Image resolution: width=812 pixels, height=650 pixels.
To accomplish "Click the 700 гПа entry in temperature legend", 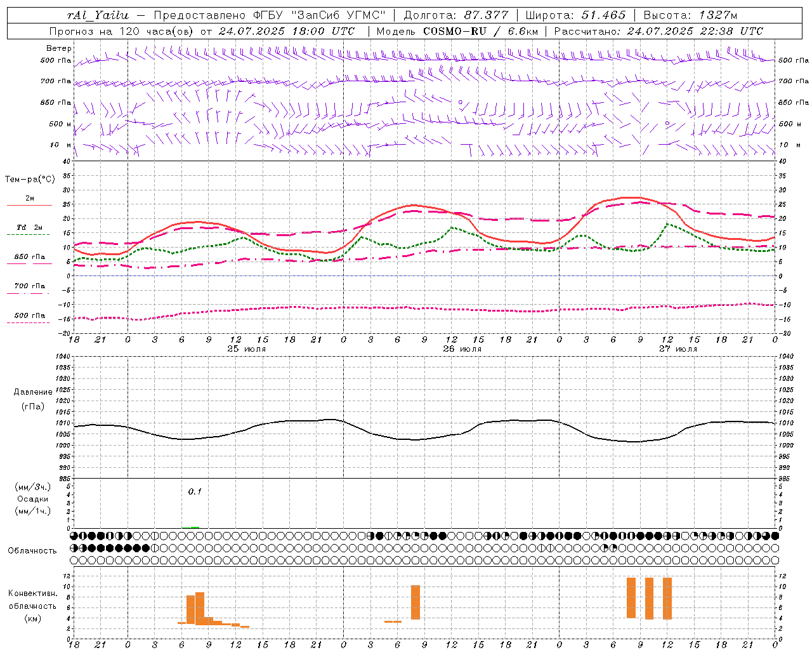I will (x=30, y=286).
